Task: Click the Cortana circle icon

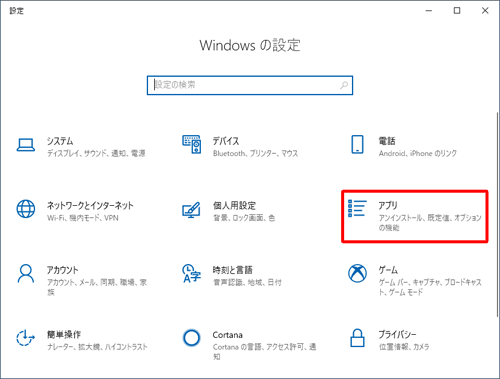Action: [x=192, y=338]
